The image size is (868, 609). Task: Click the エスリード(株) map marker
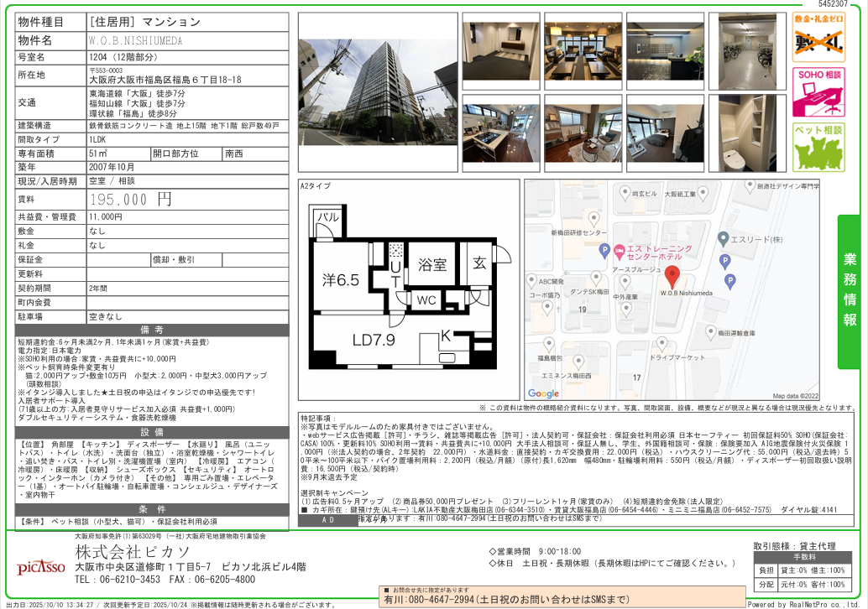723,239
